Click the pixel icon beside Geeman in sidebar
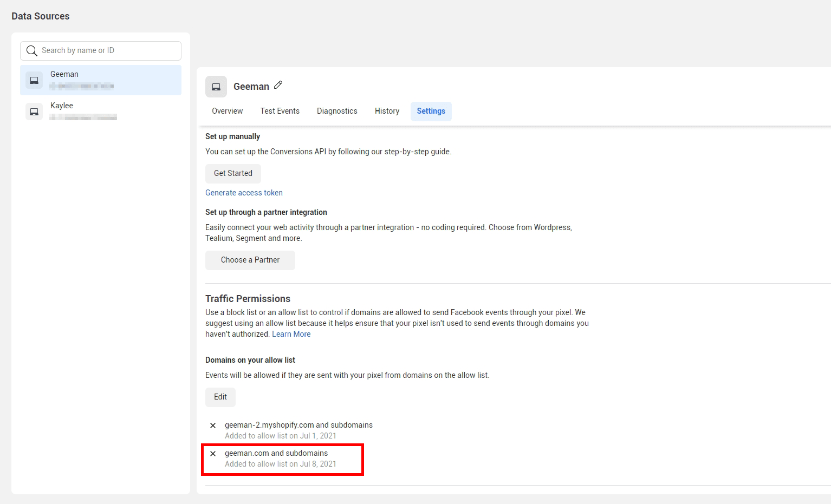Image resolution: width=831 pixels, height=504 pixels. click(x=34, y=81)
